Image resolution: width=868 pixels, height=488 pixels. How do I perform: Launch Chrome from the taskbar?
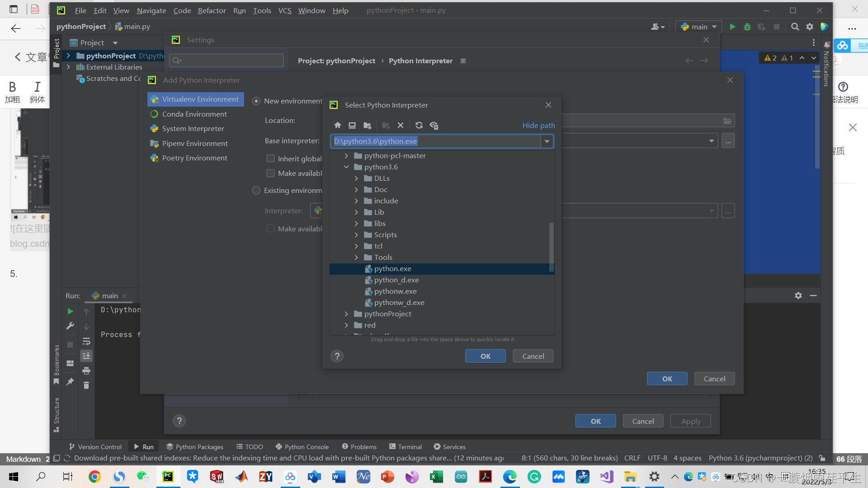(x=94, y=476)
